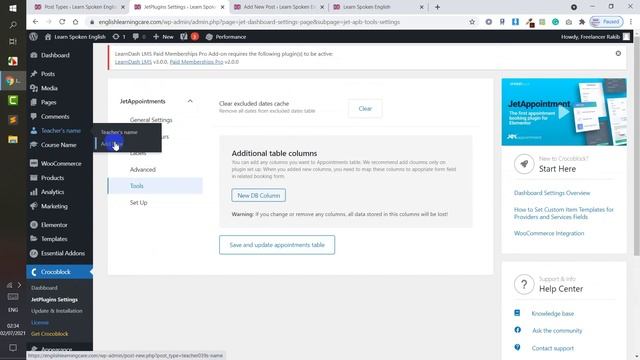This screenshot has width=640, height=360.
Task: Go back in browser history
Action: (36, 22)
